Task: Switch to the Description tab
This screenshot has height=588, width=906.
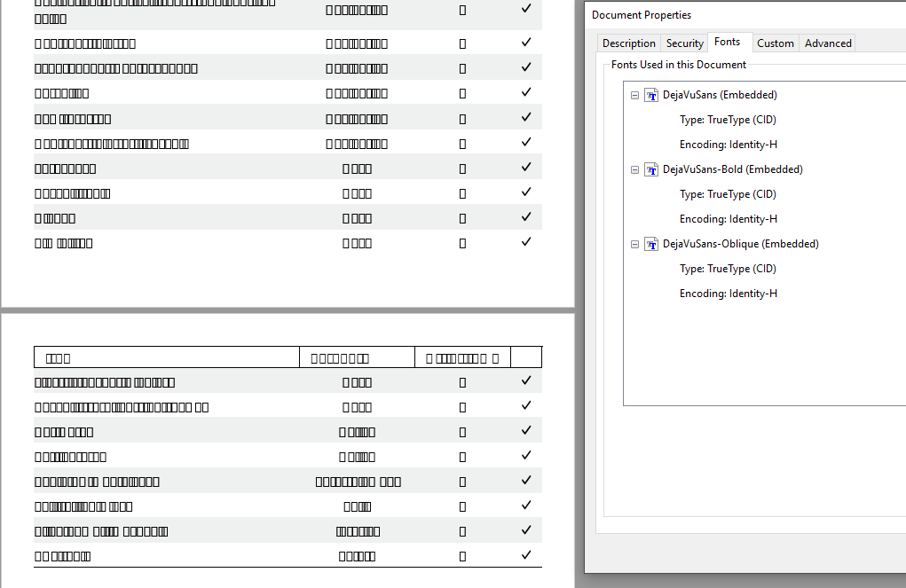Action: point(628,43)
